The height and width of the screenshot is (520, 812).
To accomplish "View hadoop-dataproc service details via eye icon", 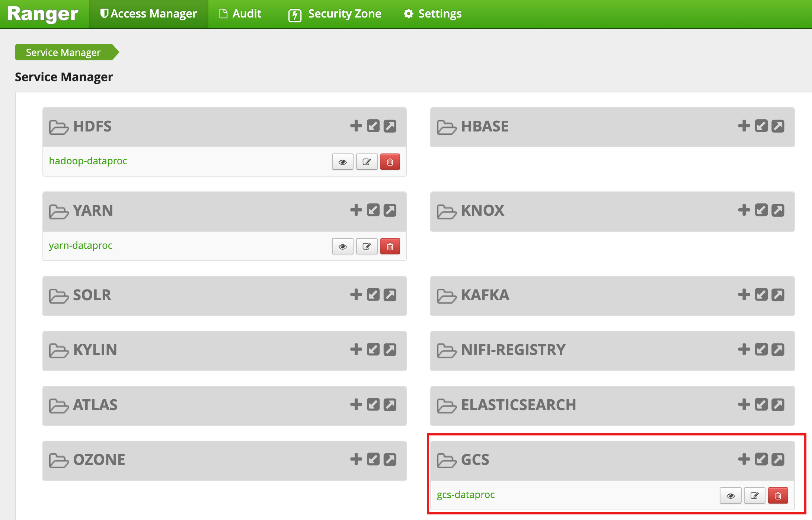I will [342, 162].
